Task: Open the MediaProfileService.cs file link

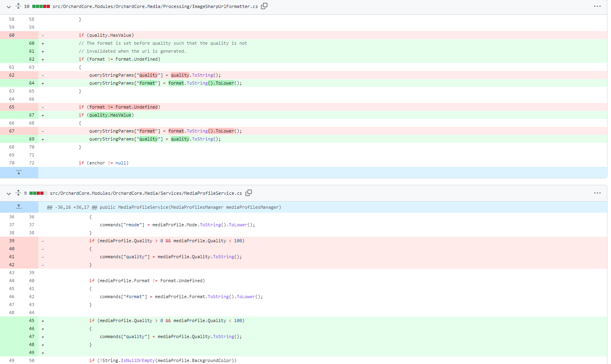Action: click(146, 193)
